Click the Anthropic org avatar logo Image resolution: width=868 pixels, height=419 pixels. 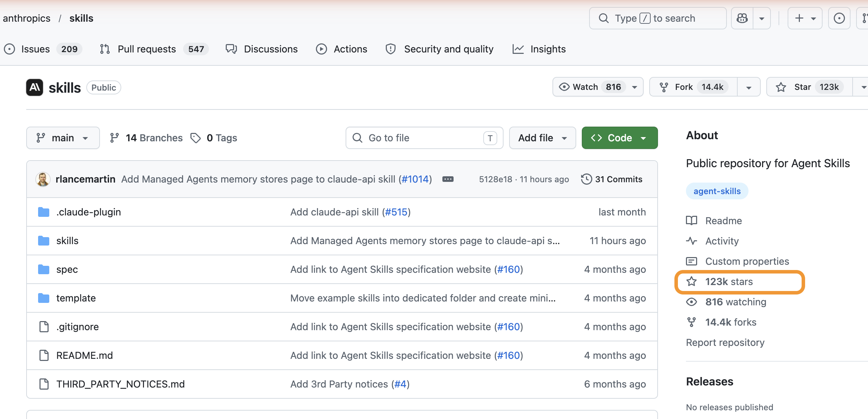tap(35, 87)
